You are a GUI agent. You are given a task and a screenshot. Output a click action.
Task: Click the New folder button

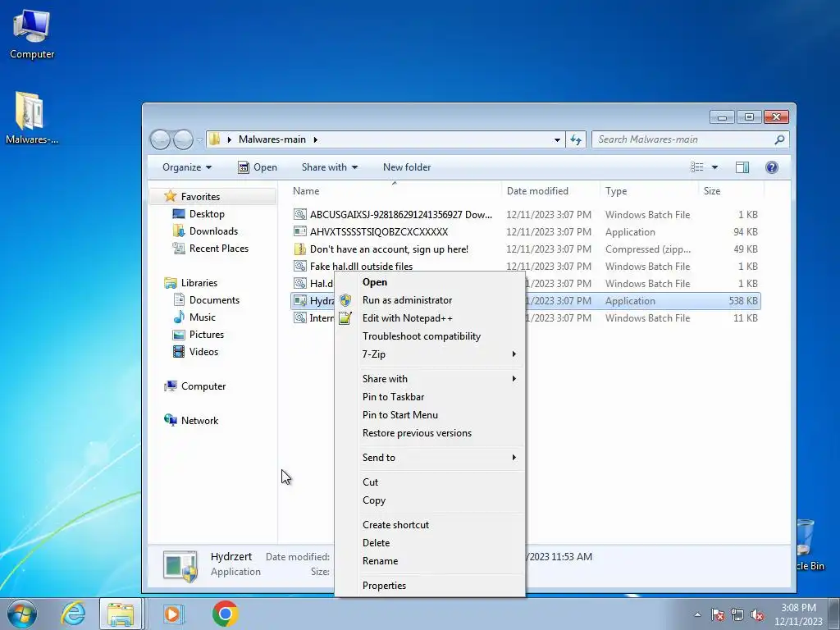(407, 167)
